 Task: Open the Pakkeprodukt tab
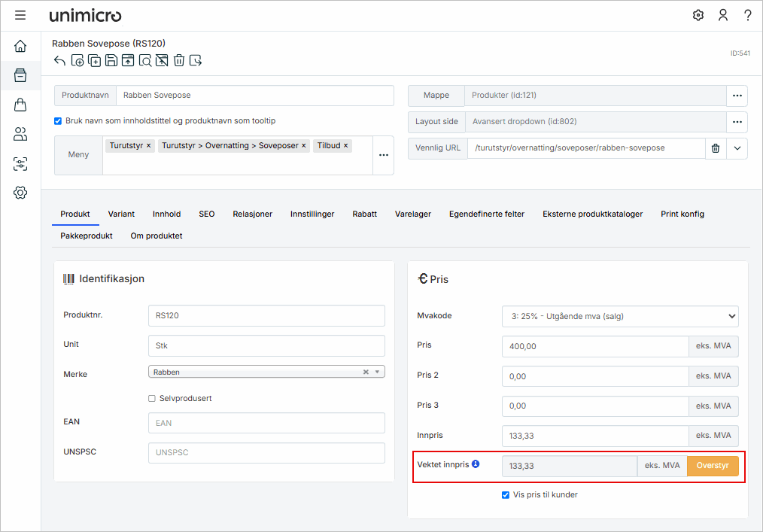86,236
